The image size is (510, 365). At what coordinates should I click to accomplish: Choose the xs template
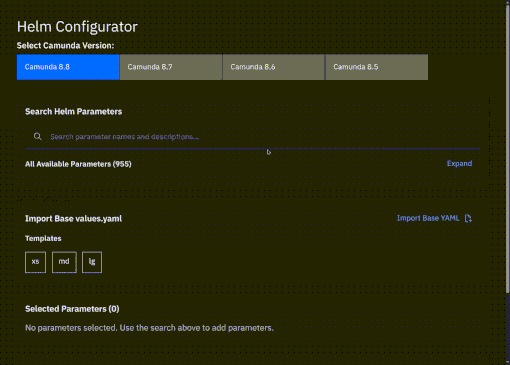pyautogui.click(x=35, y=262)
